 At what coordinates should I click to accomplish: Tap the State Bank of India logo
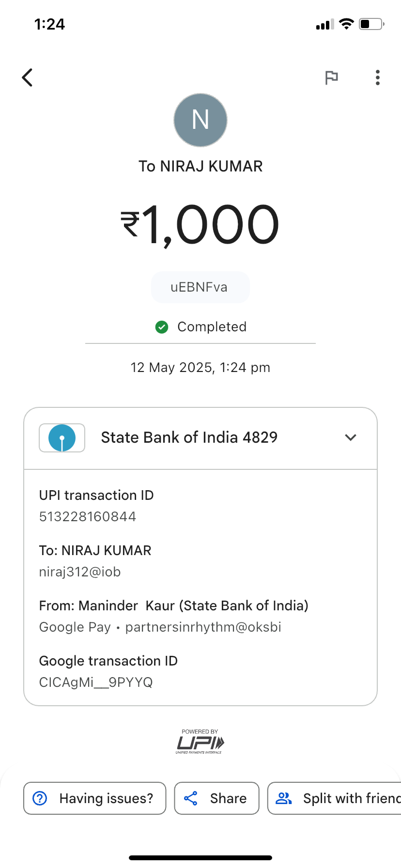[62, 438]
